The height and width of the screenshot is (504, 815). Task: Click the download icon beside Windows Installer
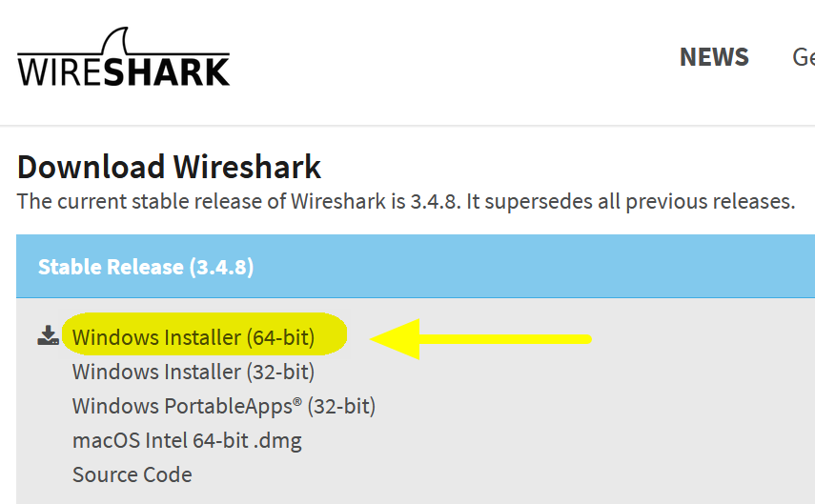pos(48,335)
